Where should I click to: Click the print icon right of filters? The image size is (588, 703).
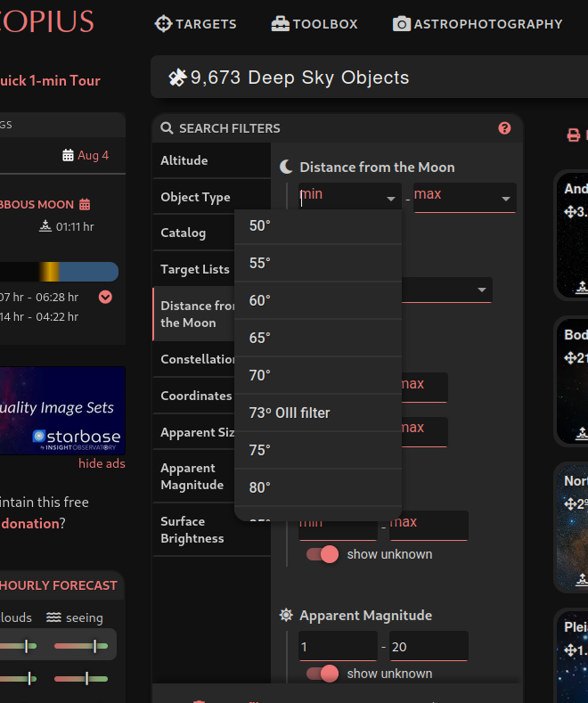pos(573,135)
